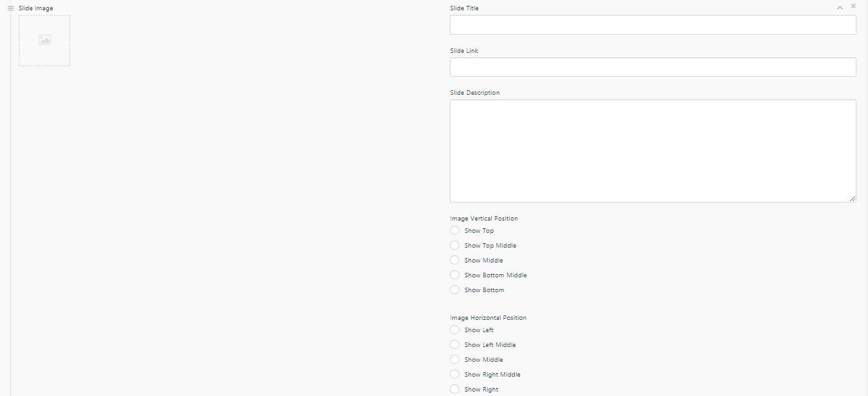Pick Show Bottom Middle vertical option

point(455,275)
